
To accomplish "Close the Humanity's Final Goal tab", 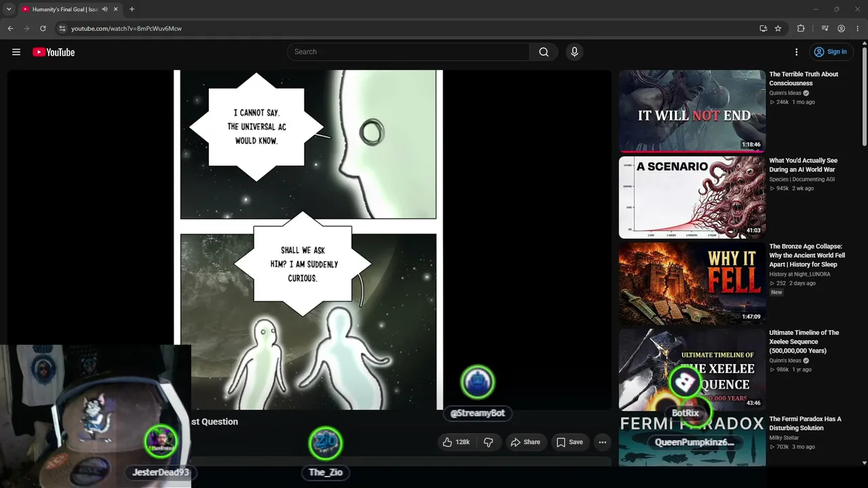I will coord(115,9).
